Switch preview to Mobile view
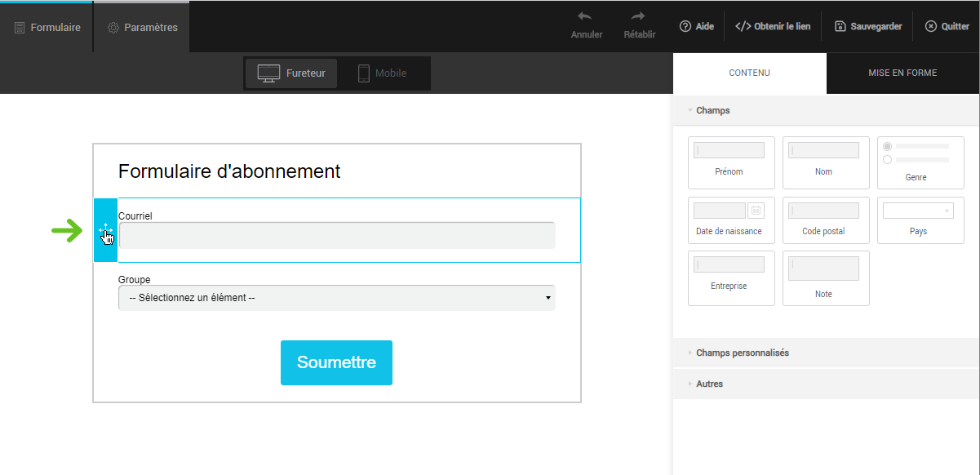 coord(382,73)
